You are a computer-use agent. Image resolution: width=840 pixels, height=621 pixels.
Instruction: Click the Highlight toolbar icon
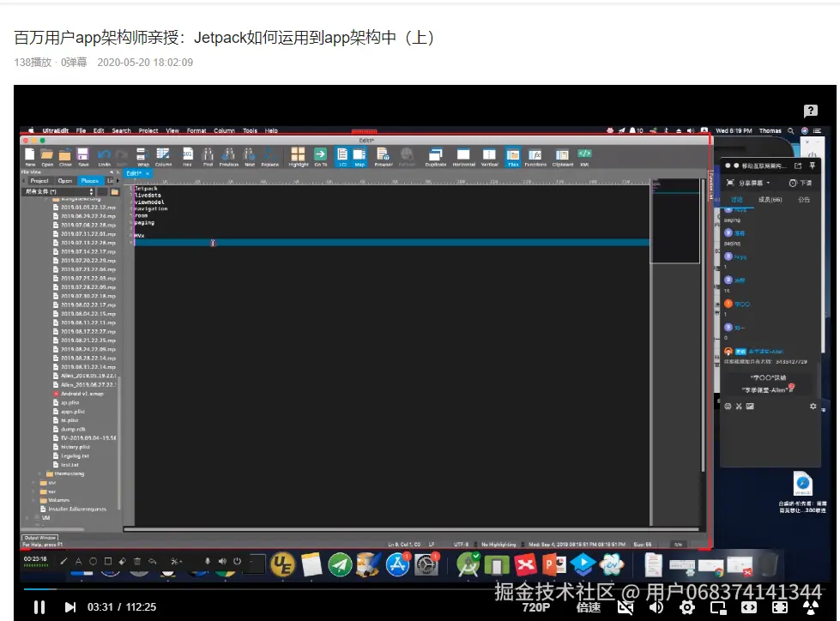tap(298, 156)
